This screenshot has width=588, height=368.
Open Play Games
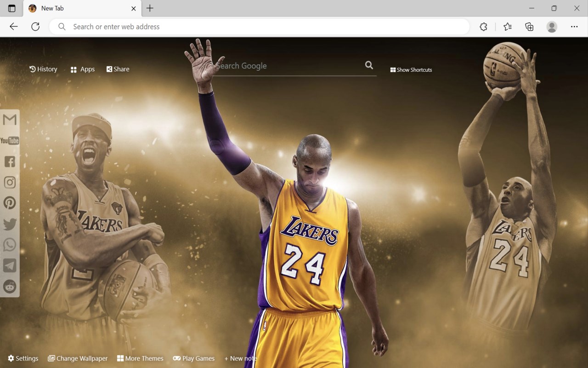(x=194, y=358)
